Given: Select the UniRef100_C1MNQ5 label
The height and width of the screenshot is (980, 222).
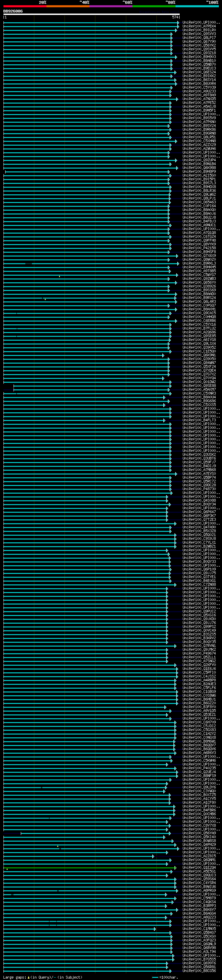Looking at the screenshot, I should tap(199, 929).
